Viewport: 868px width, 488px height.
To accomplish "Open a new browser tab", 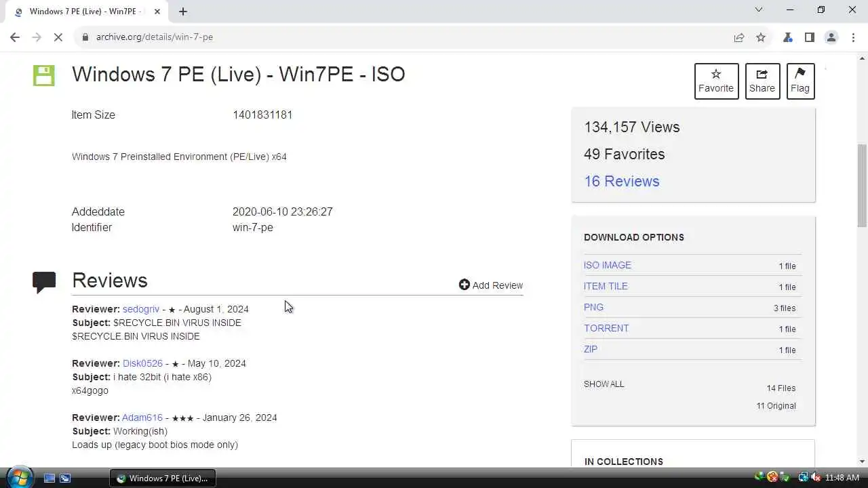I will pos(183,11).
